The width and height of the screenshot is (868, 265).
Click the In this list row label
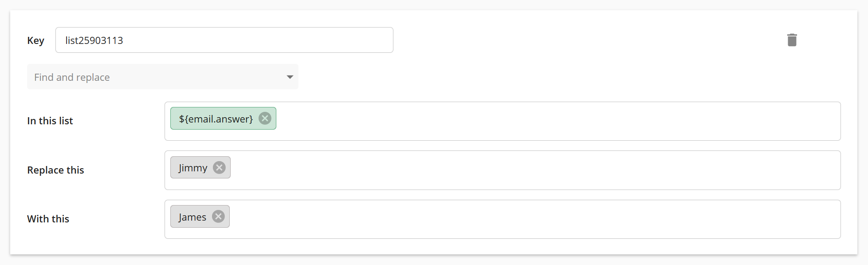point(50,120)
